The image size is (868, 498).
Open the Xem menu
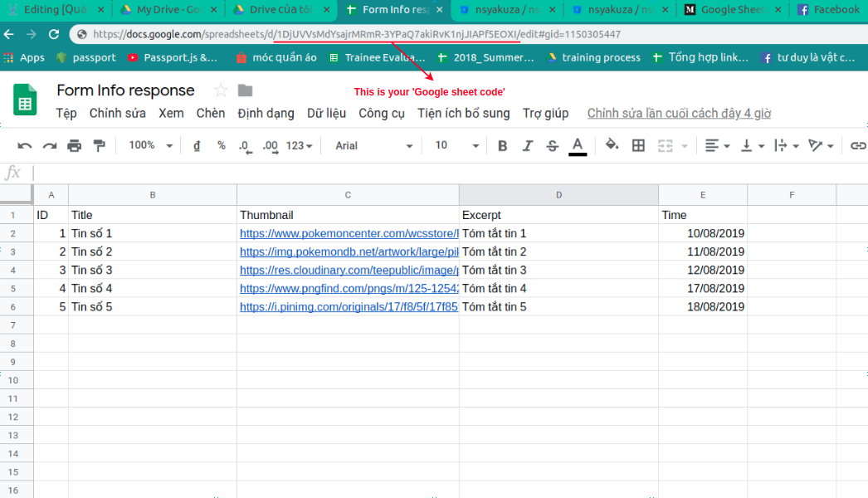coord(171,114)
